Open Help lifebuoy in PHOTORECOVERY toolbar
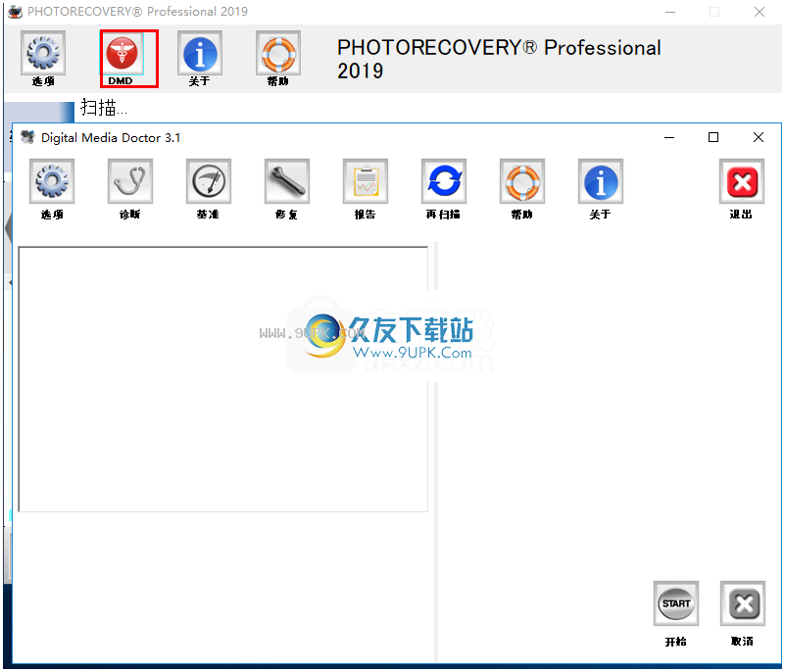 click(278, 53)
